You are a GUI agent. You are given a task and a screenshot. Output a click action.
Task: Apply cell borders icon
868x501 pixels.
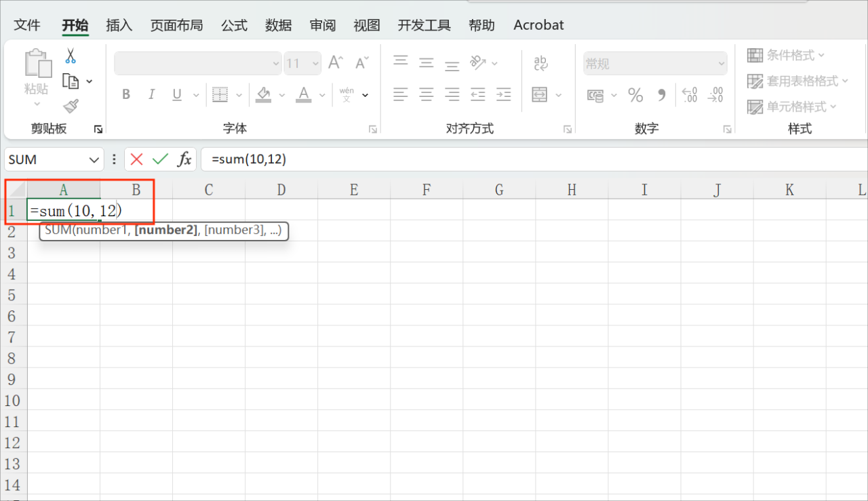tap(220, 95)
